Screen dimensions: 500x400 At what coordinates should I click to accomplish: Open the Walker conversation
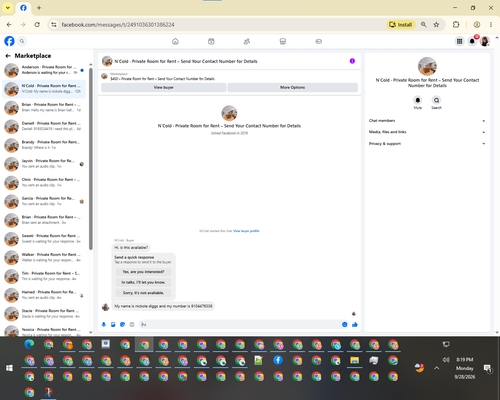(x=44, y=257)
